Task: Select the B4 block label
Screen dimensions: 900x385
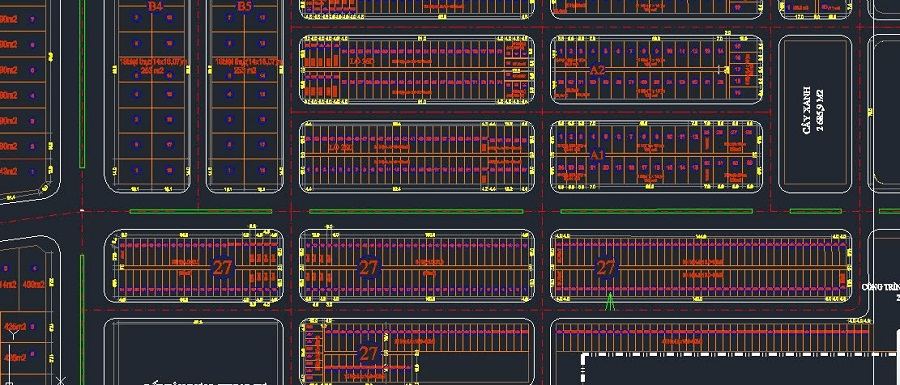Action: (155, 6)
